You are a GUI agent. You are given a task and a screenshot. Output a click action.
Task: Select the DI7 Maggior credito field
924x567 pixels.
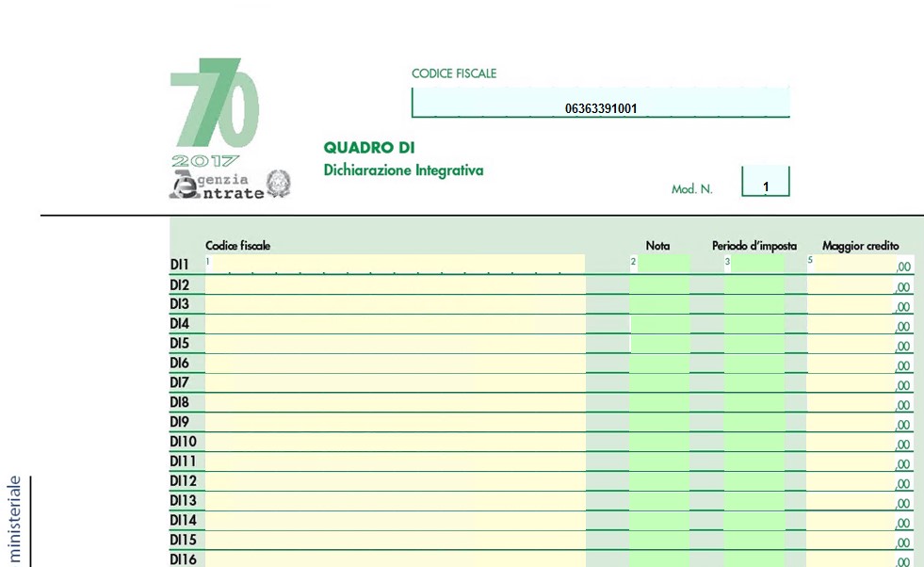[860, 382]
